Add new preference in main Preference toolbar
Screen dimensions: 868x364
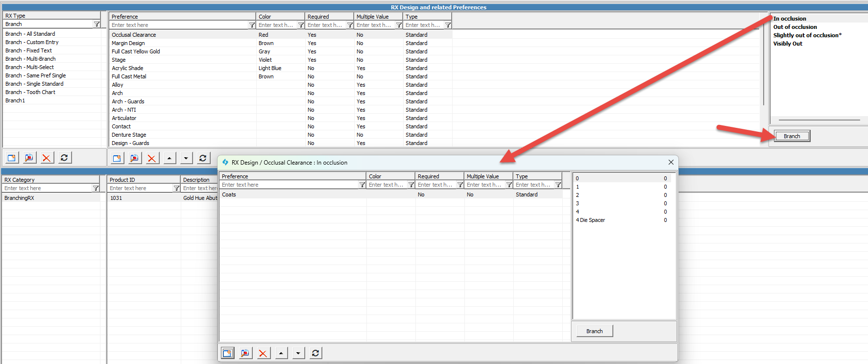(117, 158)
